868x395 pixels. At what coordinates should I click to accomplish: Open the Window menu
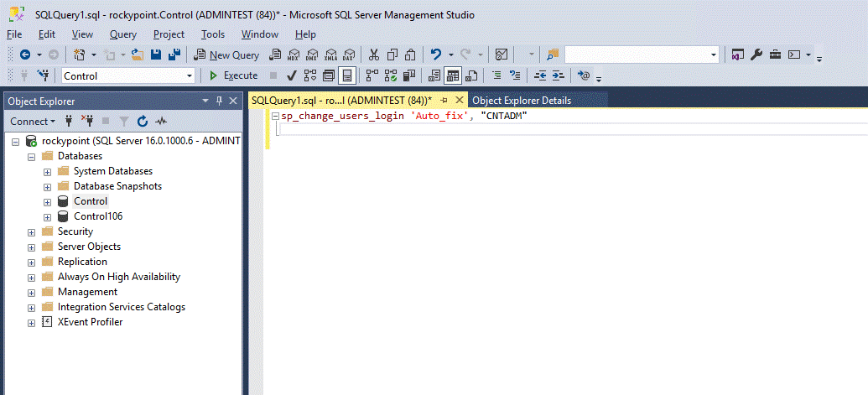pyautogui.click(x=260, y=34)
